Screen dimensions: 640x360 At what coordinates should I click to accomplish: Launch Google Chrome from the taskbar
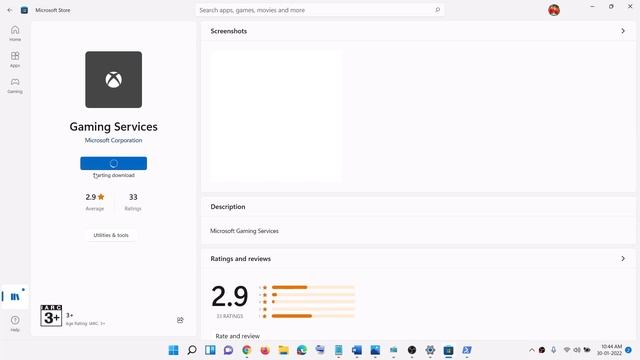247,350
